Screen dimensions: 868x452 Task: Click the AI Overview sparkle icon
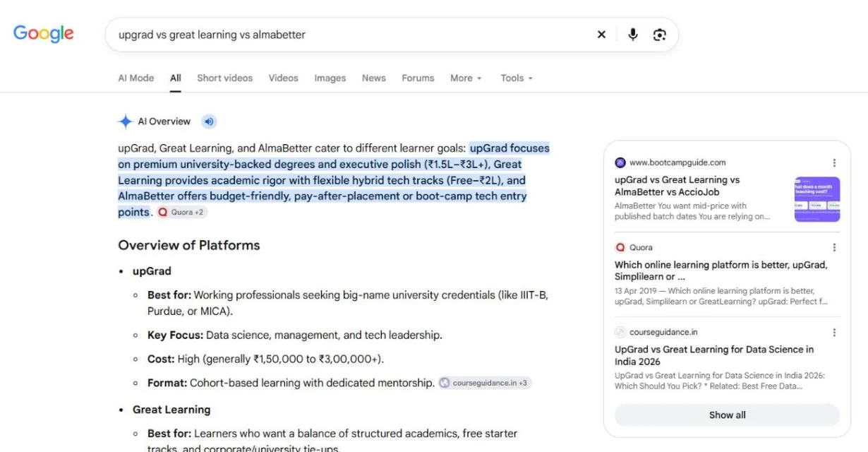[126, 121]
